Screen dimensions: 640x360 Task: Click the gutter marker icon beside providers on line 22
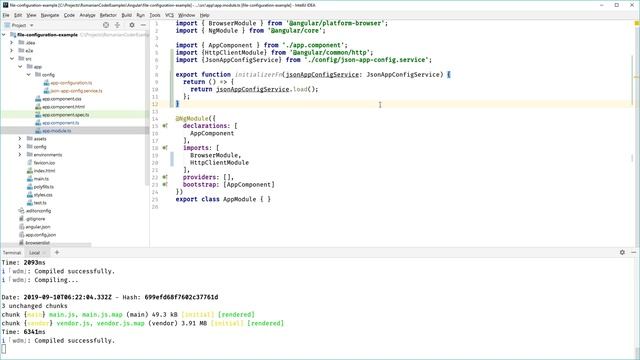165,177
